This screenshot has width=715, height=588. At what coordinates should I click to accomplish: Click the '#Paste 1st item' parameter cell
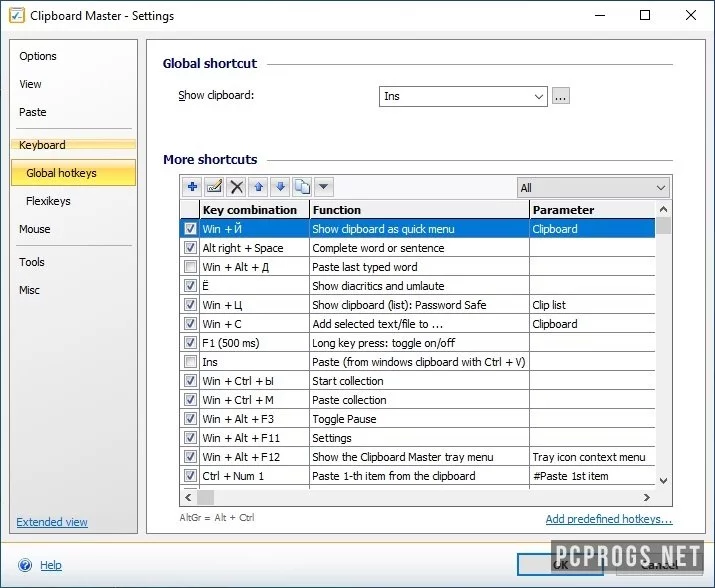(x=592, y=476)
